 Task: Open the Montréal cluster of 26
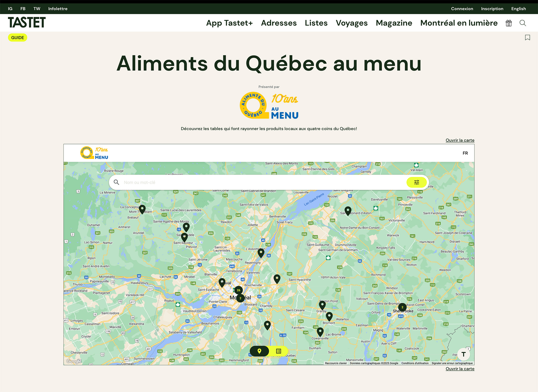pos(238,290)
